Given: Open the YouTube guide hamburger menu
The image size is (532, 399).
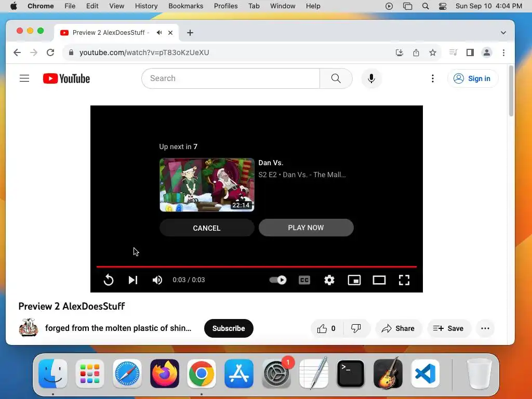Looking at the screenshot, I should point(24,78).
